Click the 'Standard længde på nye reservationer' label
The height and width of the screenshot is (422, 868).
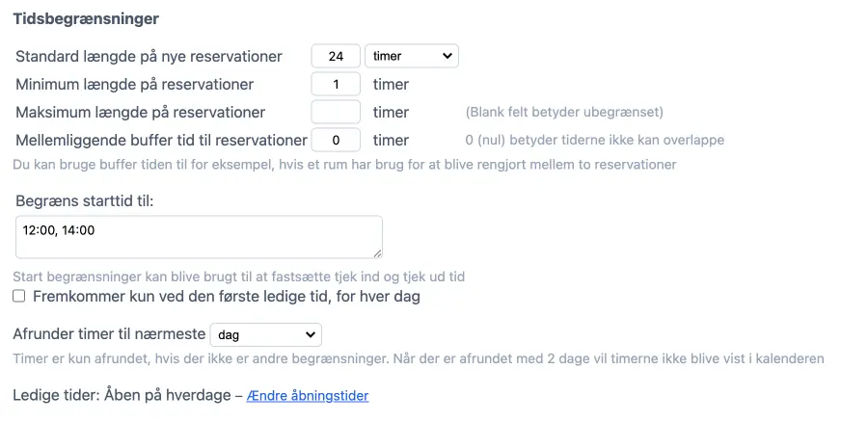point(149,56)
